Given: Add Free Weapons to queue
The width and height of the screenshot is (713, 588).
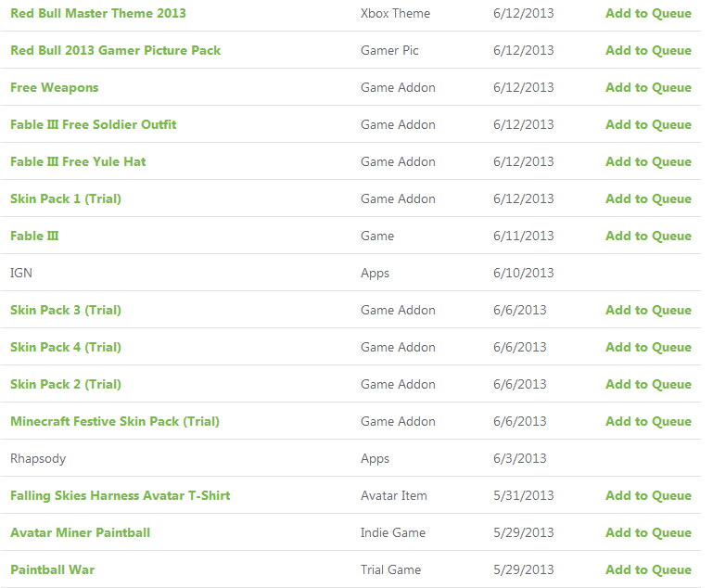Looking at the screenshot, I should pos(648,88).
